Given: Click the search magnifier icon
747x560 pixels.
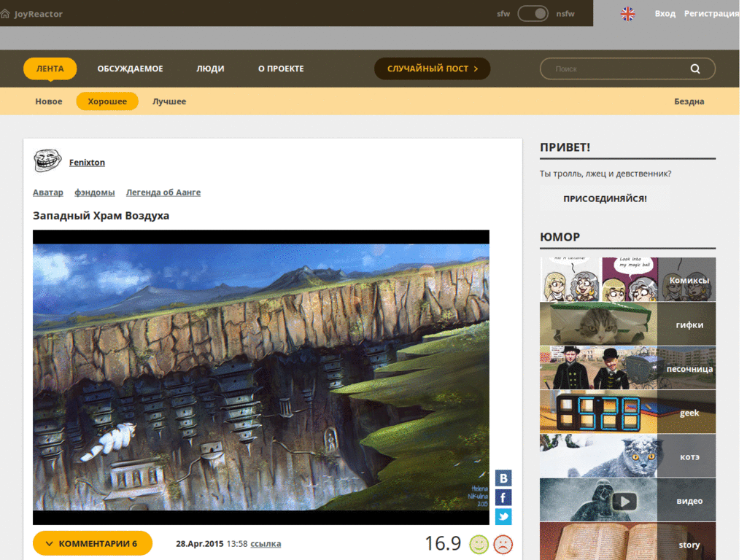Looking at the screenshot, I should (695, 69).
